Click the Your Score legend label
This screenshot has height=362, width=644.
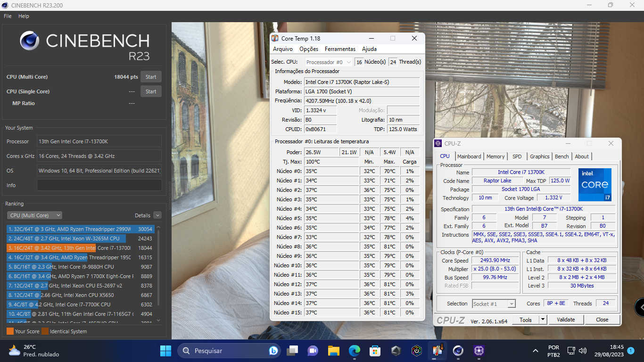27,331
